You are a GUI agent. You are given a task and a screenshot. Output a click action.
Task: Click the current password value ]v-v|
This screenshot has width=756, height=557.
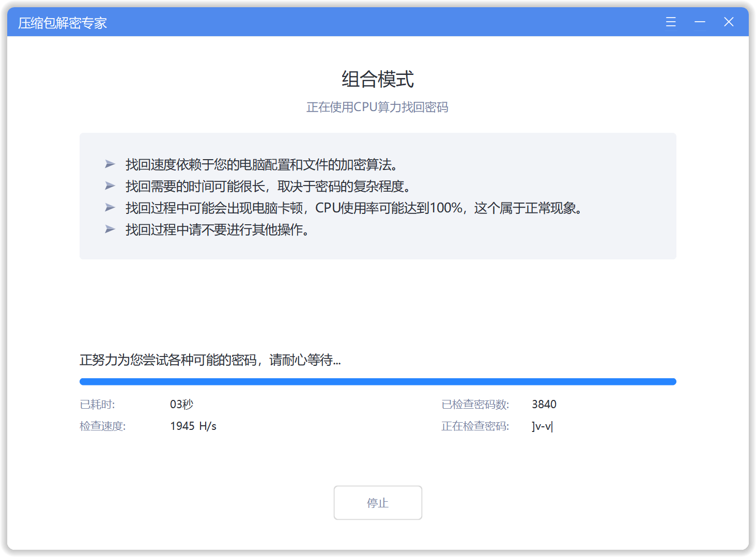pyautogui.click(x=543, y=426)
